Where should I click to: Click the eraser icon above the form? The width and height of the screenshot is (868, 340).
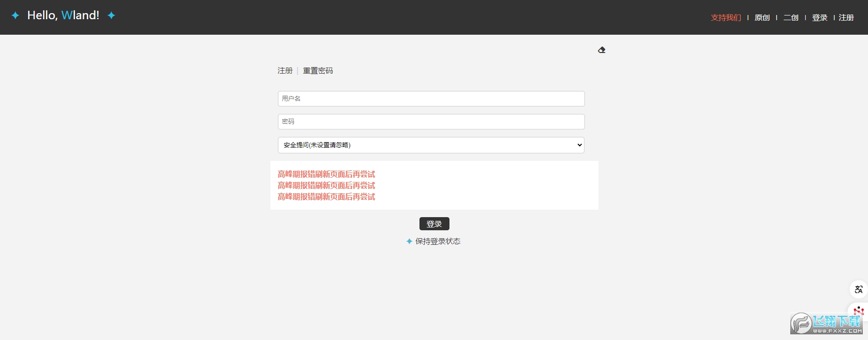(602, 50)
